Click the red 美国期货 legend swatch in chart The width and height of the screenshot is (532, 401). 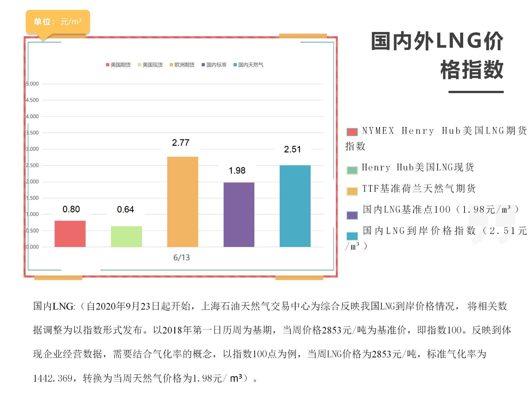(108, 65)
